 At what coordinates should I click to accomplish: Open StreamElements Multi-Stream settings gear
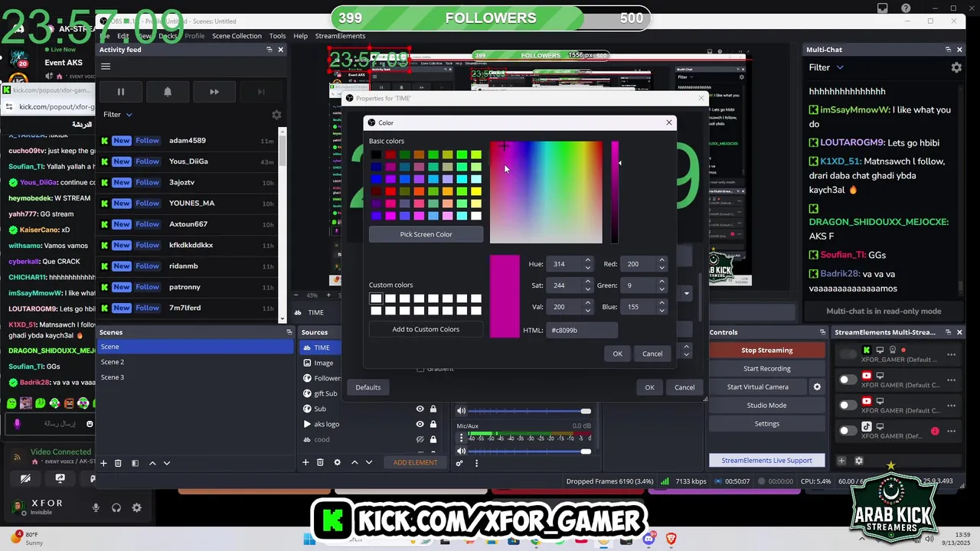pyautogui.click(x=859, y=461)
